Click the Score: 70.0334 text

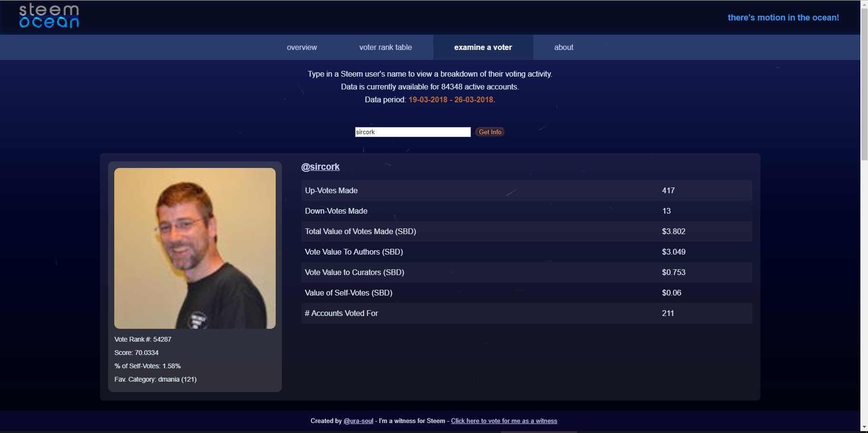coord(136,353)
